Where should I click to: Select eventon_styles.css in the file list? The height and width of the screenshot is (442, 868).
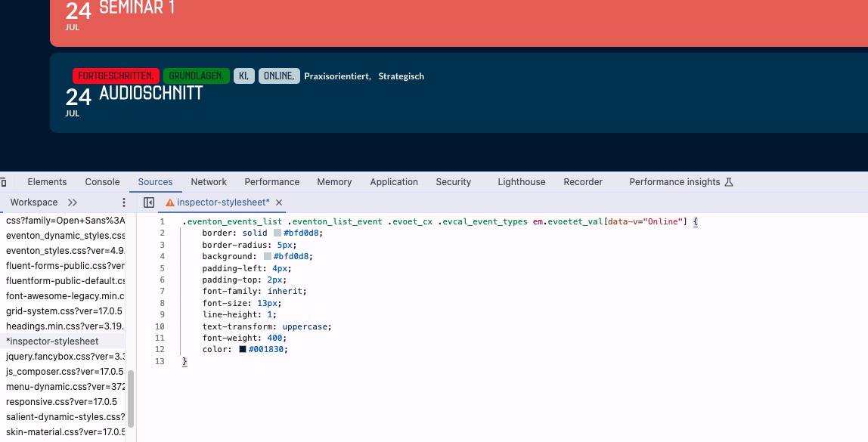(x=64, y=250)
